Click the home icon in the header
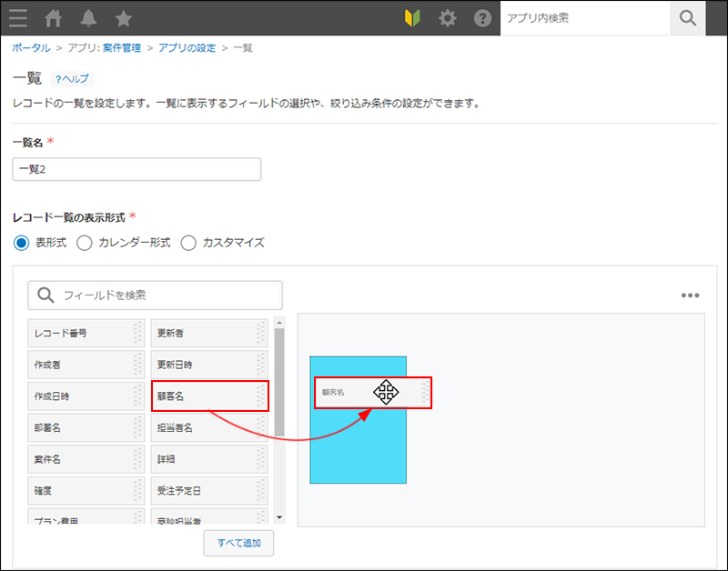 tap(52, 17)
